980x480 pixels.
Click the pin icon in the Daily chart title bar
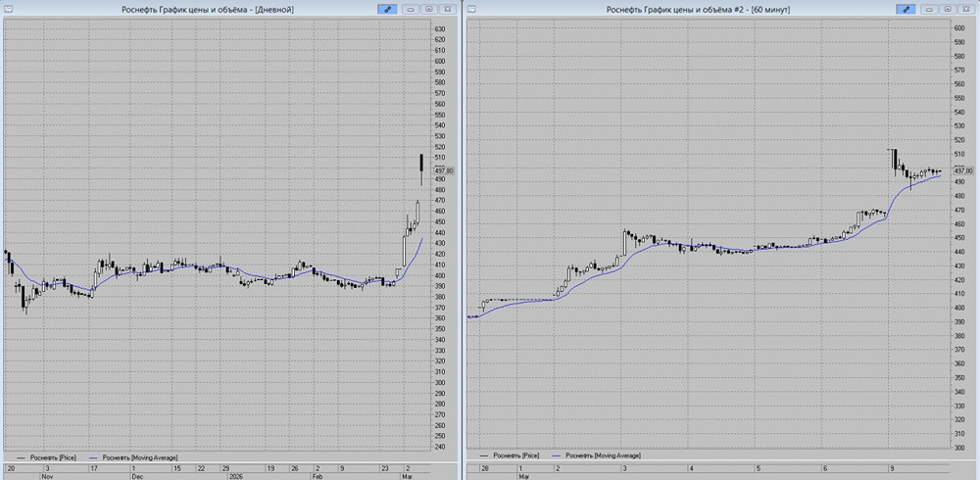(x=386, y=10)
